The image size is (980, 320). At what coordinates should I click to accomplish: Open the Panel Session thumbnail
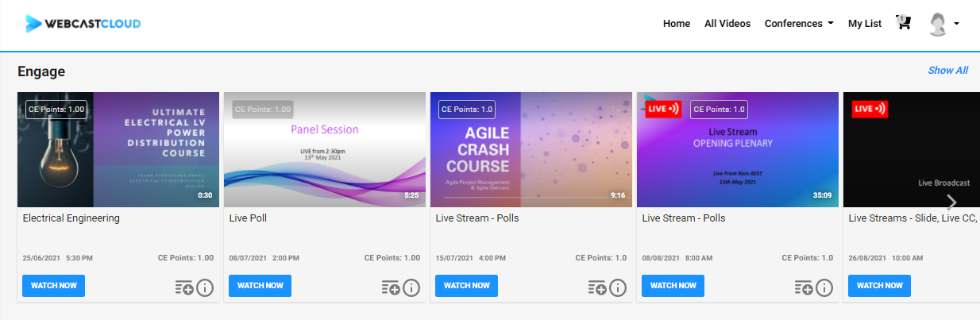[325, 149]
